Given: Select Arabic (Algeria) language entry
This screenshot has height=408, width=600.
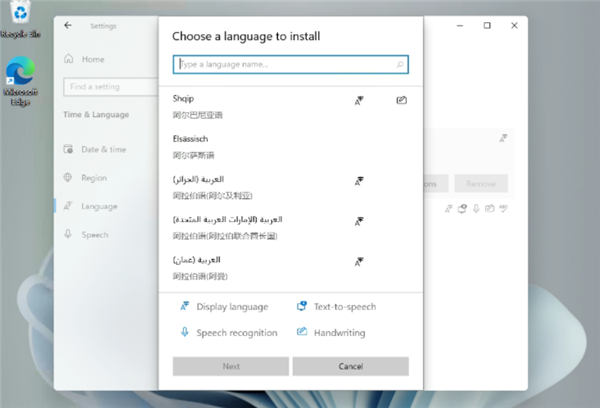Looking at the screenshot, I should pyautogui.click(x=290, y=187).
